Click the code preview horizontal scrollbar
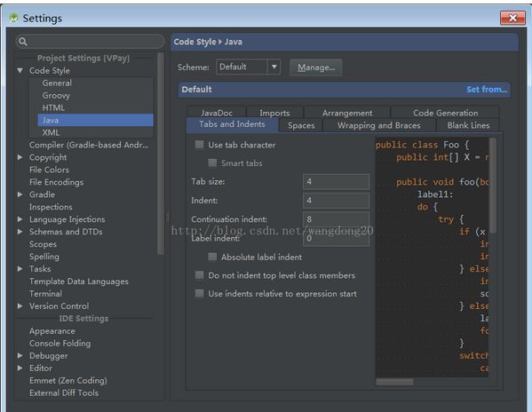Viewport: 532px width, 412px height. point(394,382)
